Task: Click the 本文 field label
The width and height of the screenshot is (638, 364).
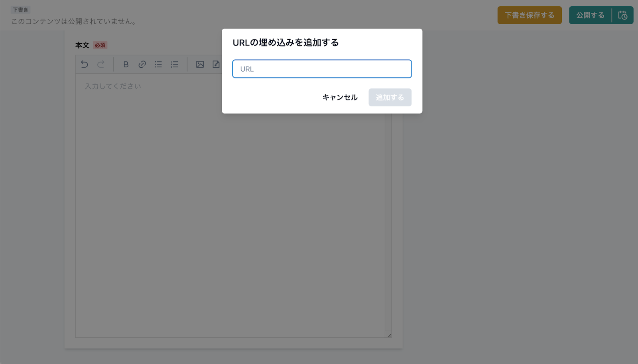Action: pyautogui.click(x=82, y=45)
